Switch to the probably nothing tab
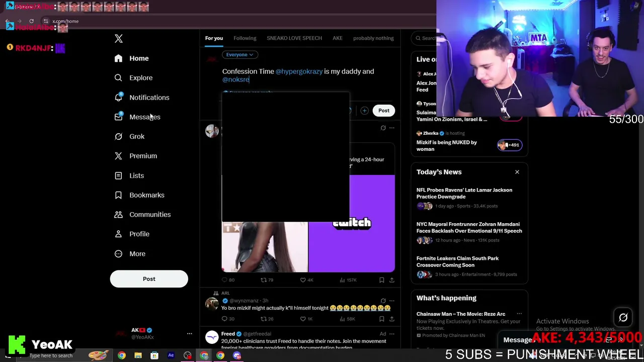This screenshot has width=644, height=362. click(373, 38)
